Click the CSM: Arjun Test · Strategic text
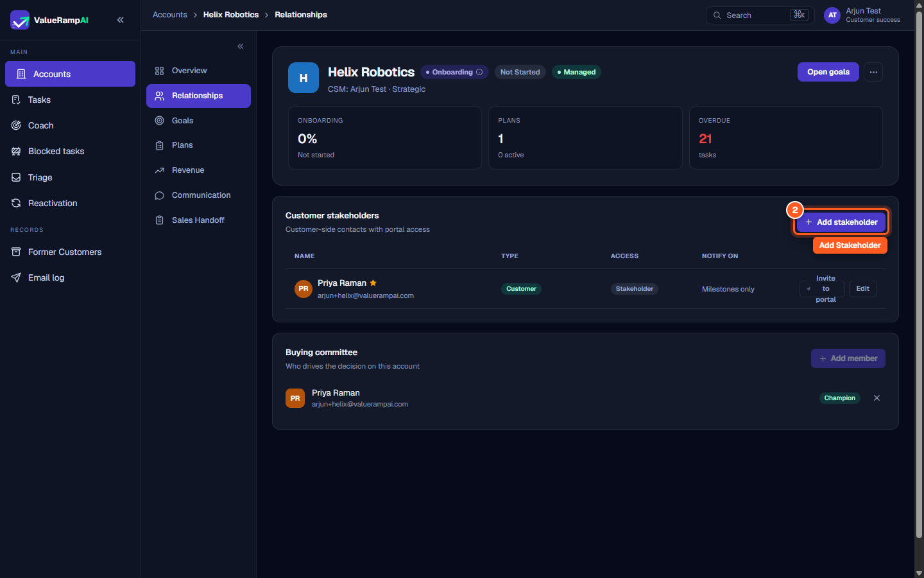The height and width of the screenshot is (578, 924). [x=377, y=89]
